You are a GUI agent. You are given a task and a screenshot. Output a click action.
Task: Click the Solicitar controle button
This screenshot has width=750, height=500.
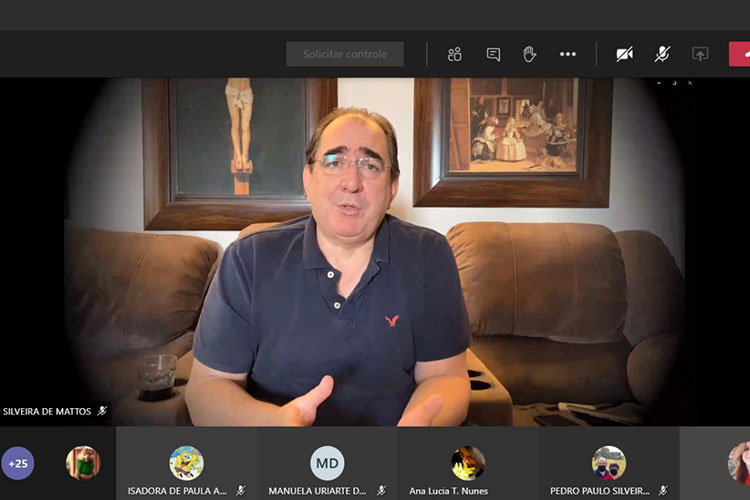tap(345, 54)
